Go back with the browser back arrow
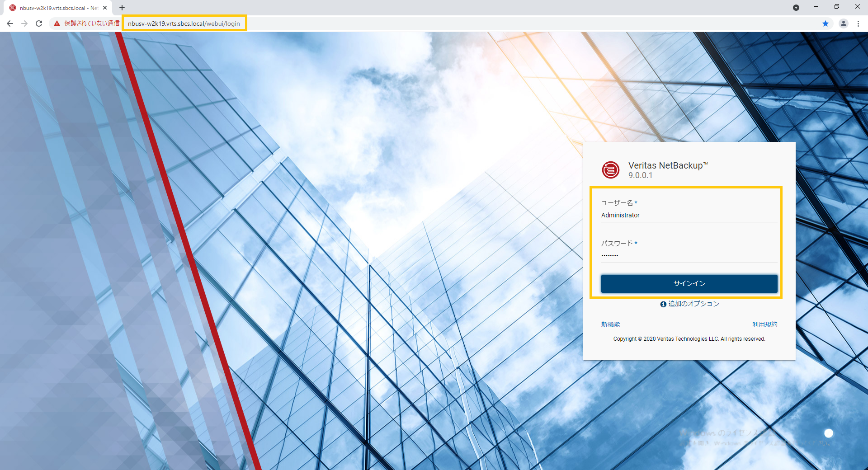The width and height of the screenshot is (868, 470). point(10,23)
